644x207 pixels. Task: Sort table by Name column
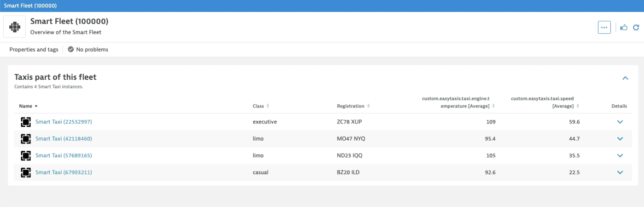tap(29, 106)
